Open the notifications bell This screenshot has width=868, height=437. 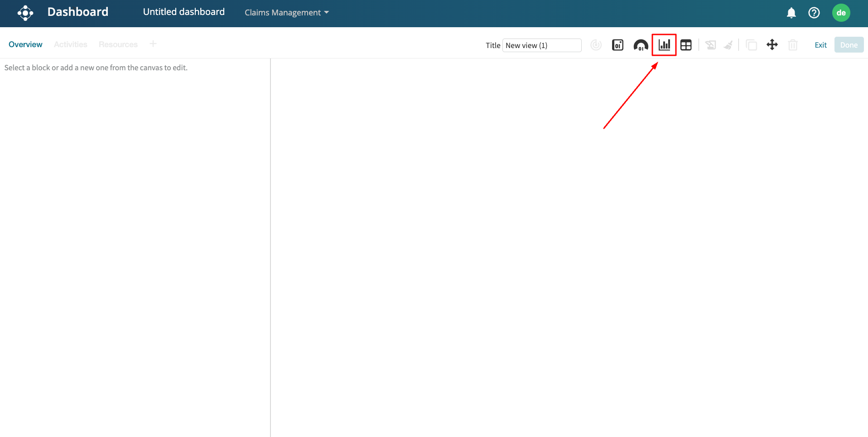[791, 13]
